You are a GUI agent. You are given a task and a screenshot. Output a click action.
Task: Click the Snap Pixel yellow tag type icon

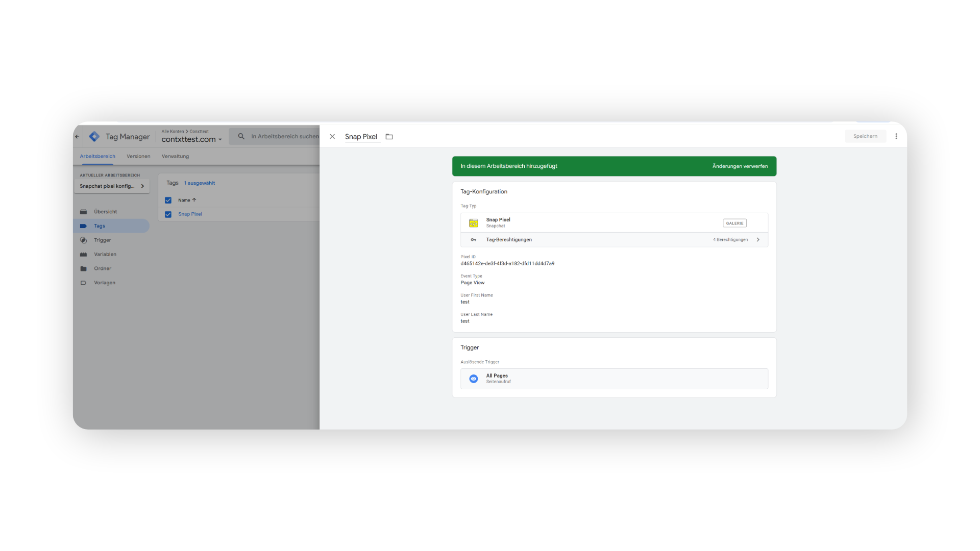pyautogui.click(x=474, y=223)
